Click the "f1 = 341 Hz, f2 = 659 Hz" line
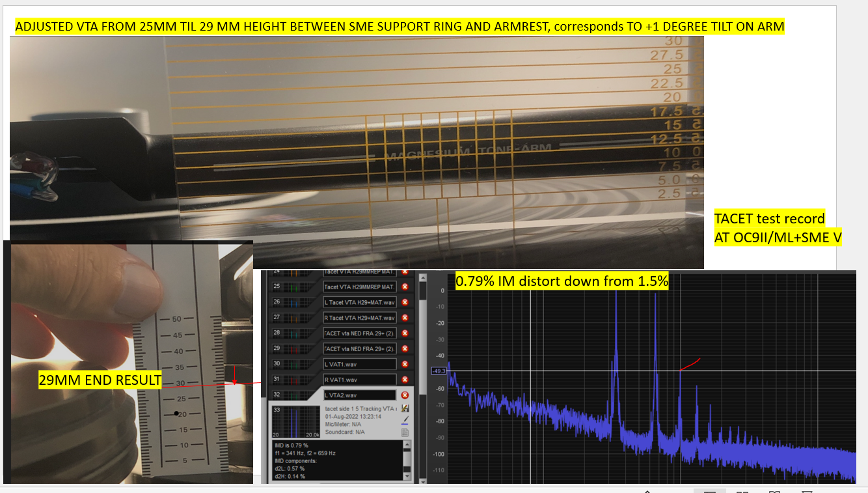The height and width of the screenshot is (493, 868). 306,453
